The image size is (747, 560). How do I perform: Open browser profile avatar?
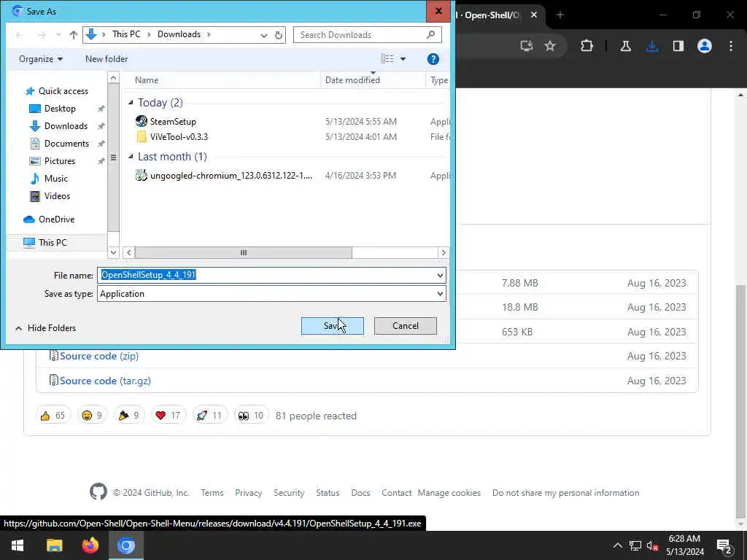(x=705, y=46)
